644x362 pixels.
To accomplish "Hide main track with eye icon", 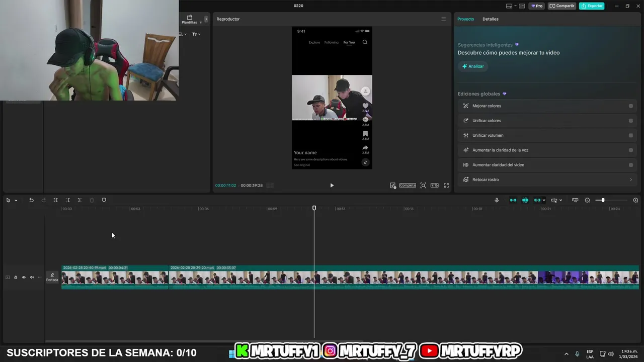I will [24, 278].
